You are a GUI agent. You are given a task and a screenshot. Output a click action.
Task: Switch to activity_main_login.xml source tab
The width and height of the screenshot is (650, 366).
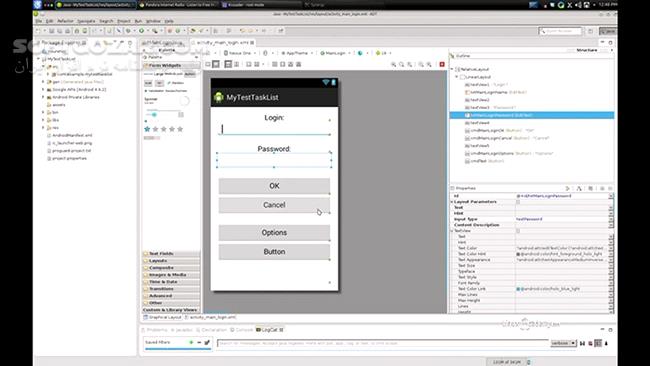[x=211, y=317]
